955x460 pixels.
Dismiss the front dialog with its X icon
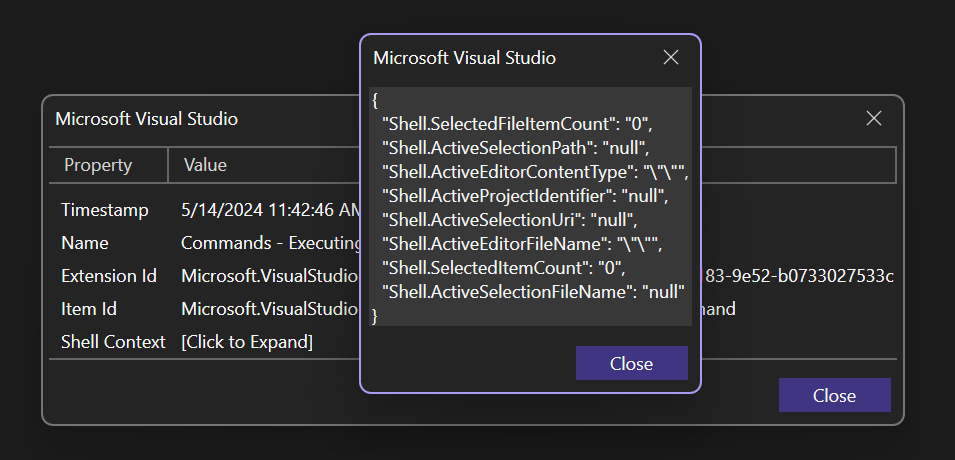coord(671,57)
